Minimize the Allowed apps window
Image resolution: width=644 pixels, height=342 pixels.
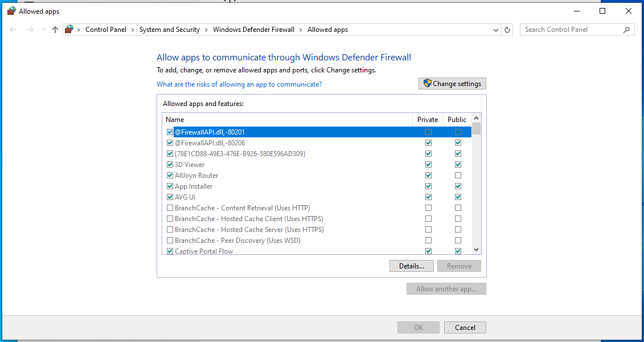point(576,11)
